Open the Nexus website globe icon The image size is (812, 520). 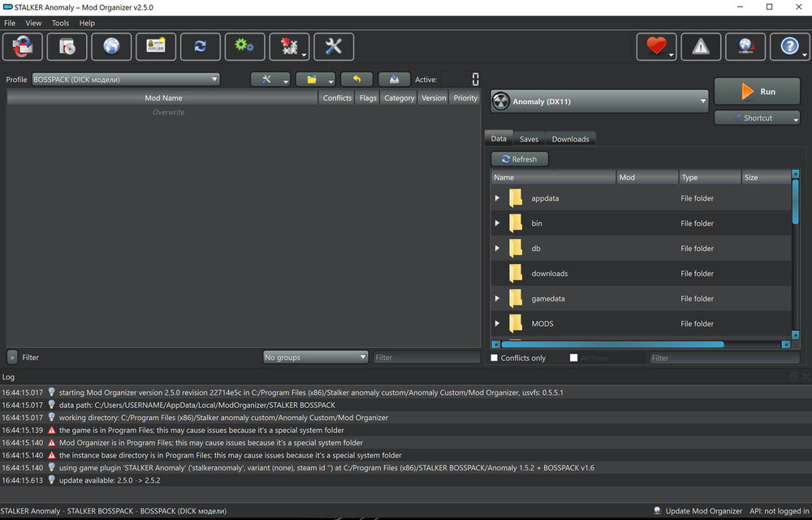pos(111,47)
